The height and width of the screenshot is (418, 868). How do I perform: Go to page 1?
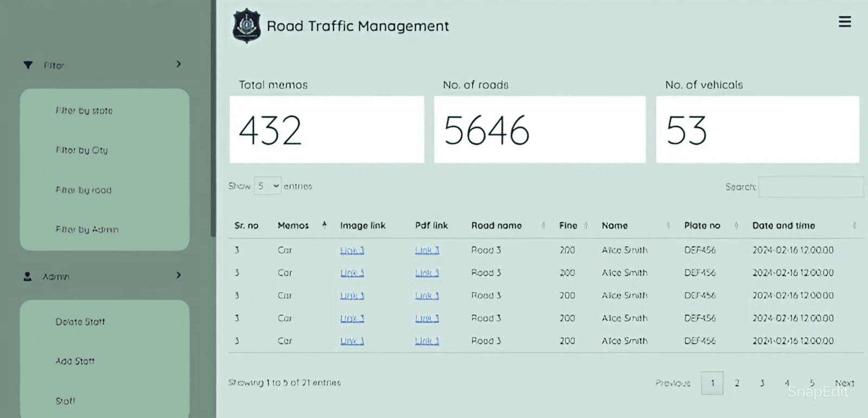tap(712, 383)
